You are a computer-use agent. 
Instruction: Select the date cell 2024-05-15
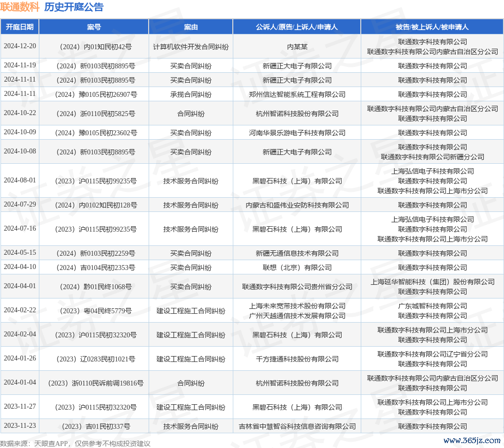click(x=20, y=252)
